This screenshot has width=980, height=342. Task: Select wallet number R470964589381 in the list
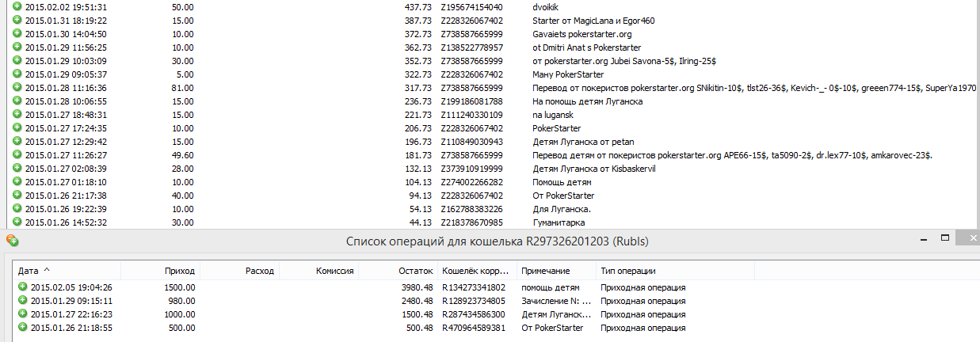click(473, 327)
